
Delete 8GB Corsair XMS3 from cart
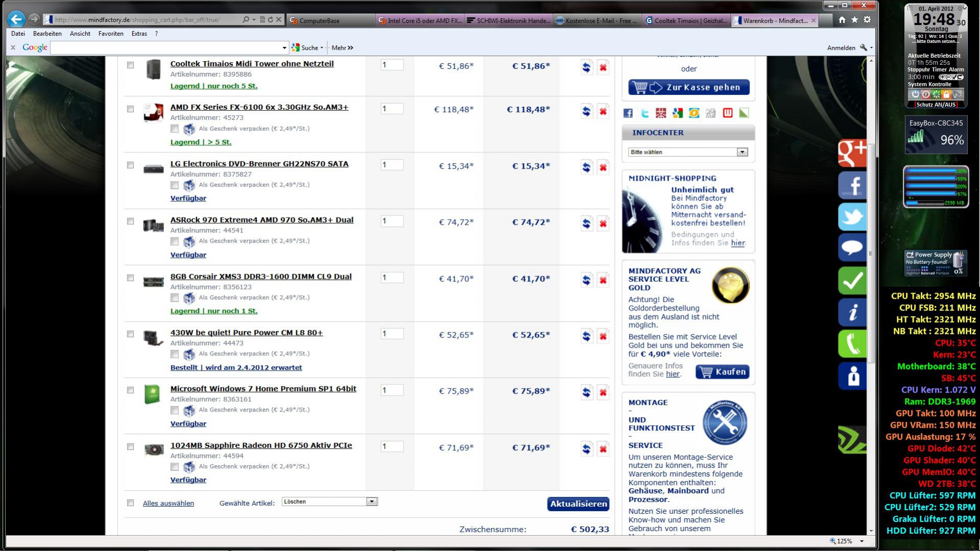pyautogui.click(x=603, y=280)
